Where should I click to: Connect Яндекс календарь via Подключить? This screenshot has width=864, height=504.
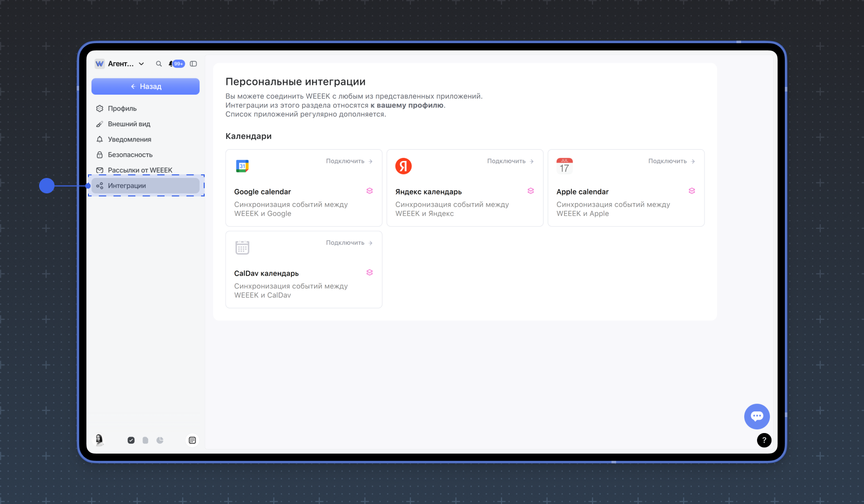(510, 161)
